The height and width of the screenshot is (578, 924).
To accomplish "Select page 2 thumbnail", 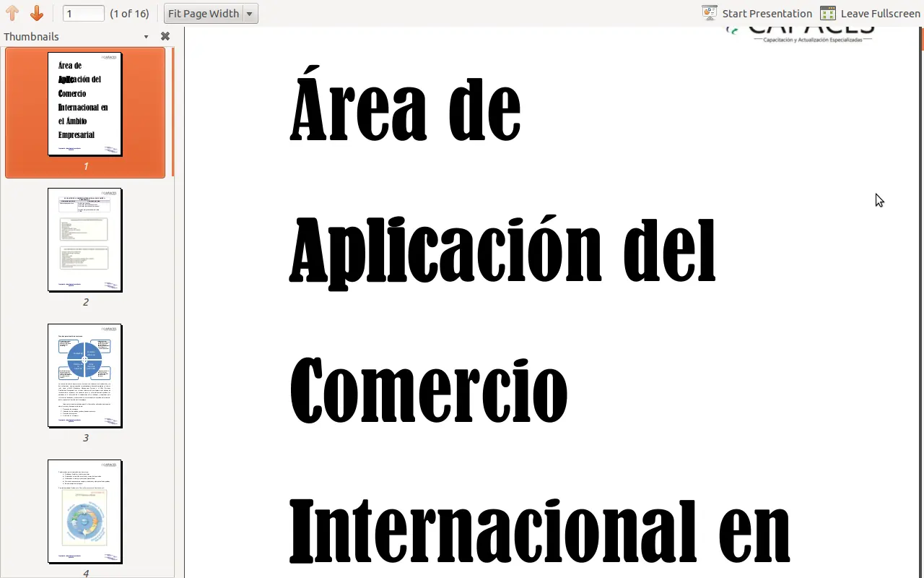I will coord(85,240).
